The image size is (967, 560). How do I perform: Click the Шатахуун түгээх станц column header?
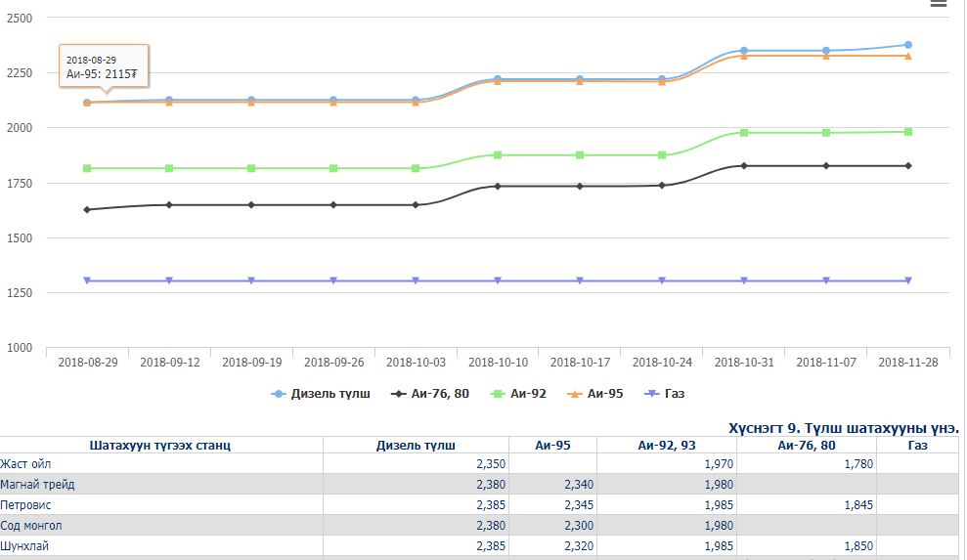[x=160, y=445]
